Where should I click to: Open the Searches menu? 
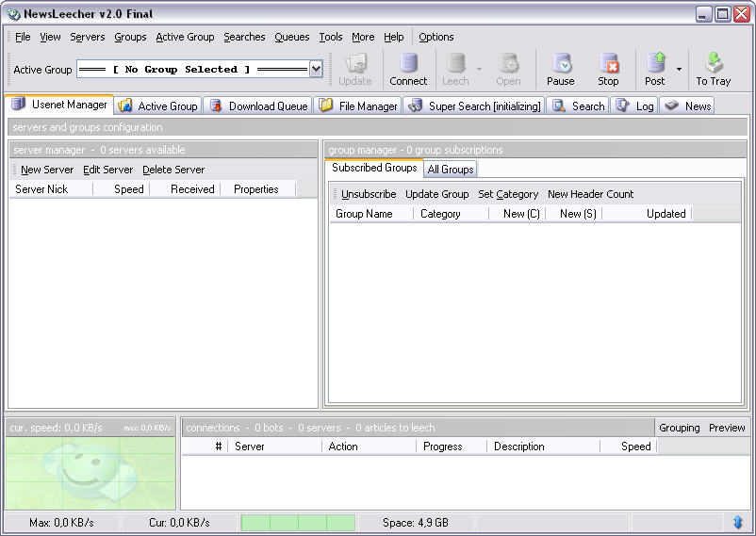244,37
